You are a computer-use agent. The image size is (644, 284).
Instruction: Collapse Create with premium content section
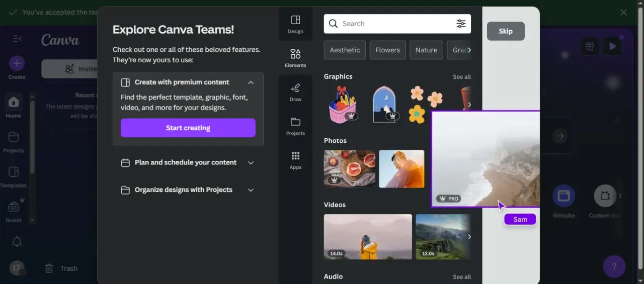click(251, 82)
